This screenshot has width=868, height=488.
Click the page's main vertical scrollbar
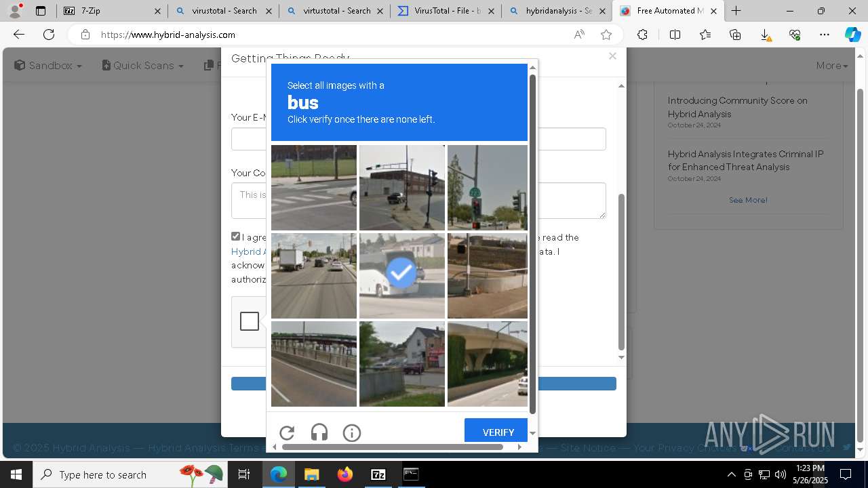pos(861,264)
